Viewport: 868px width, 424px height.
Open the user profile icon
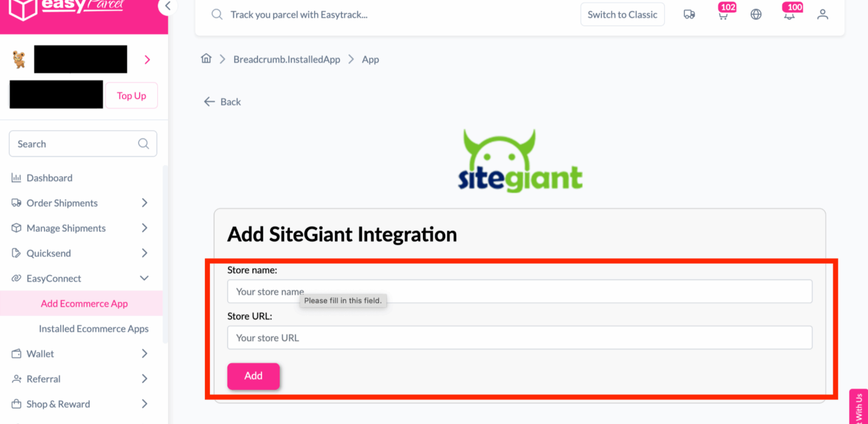[x=822, y=15]
